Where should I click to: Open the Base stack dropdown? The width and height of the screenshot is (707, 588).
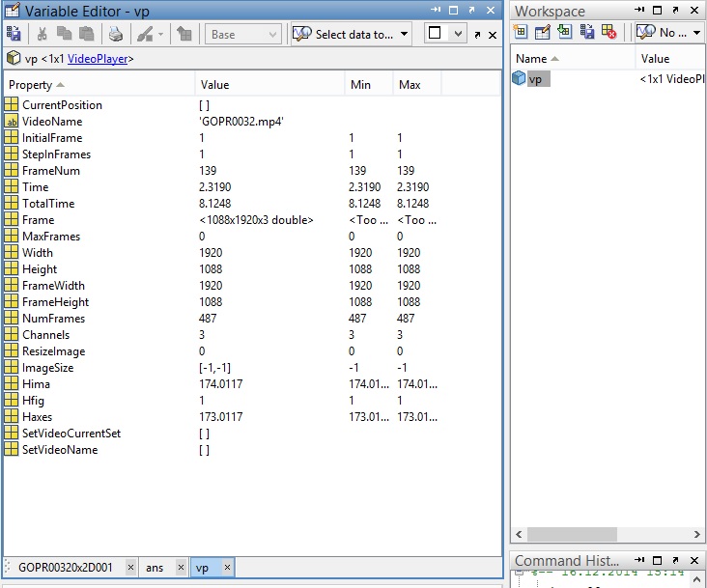[x=243, y=35]
